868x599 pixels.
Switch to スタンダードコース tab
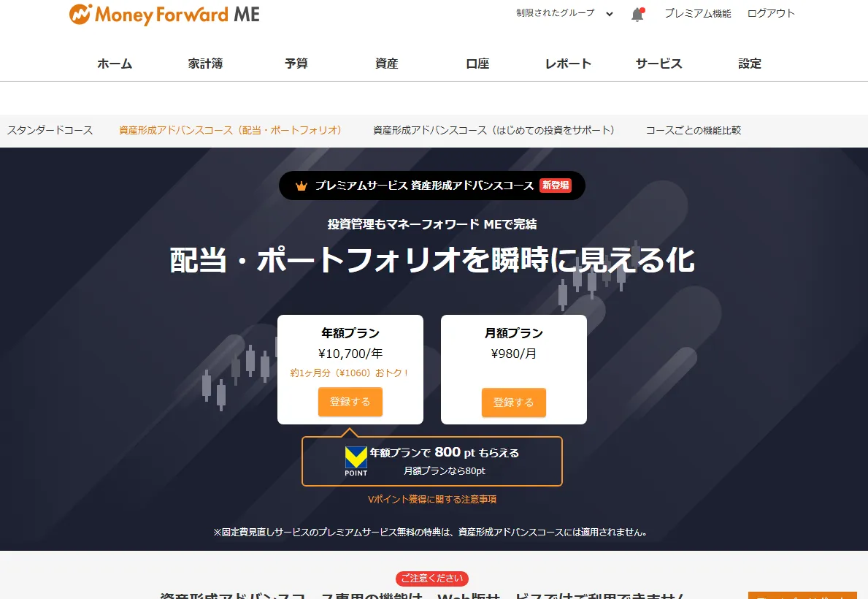point(50,130)
